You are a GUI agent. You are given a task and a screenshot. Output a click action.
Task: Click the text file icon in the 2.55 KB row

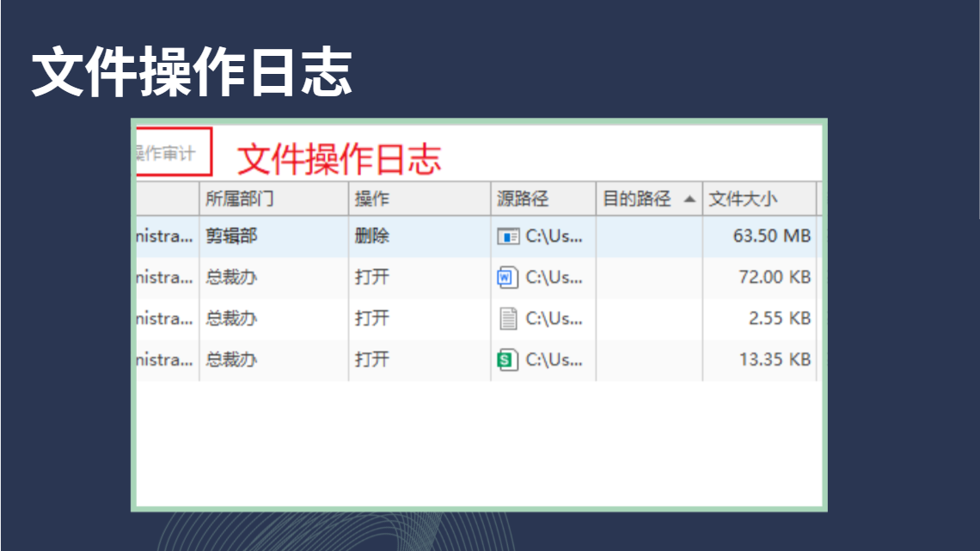point(508,319)
